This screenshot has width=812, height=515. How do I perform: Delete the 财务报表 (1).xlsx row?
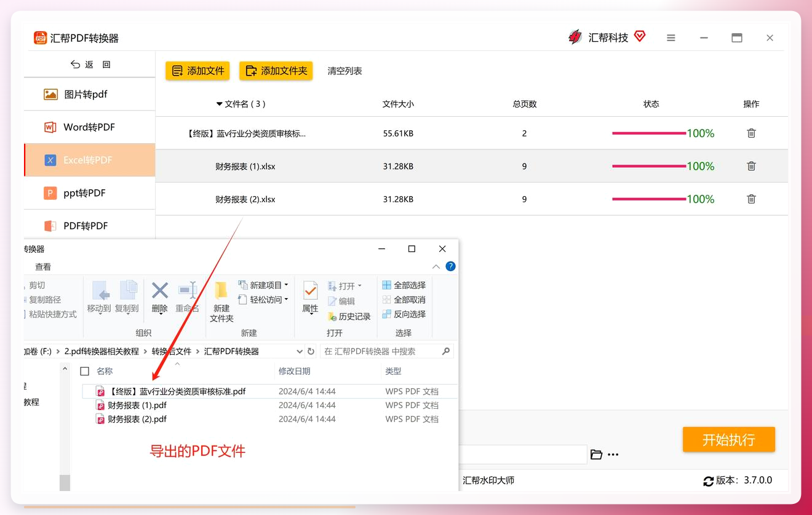[751, 166]
